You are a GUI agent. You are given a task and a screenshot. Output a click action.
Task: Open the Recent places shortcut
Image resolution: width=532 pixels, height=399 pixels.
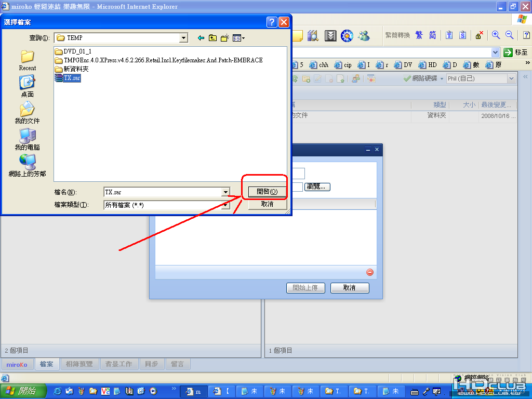coord(27,60)
